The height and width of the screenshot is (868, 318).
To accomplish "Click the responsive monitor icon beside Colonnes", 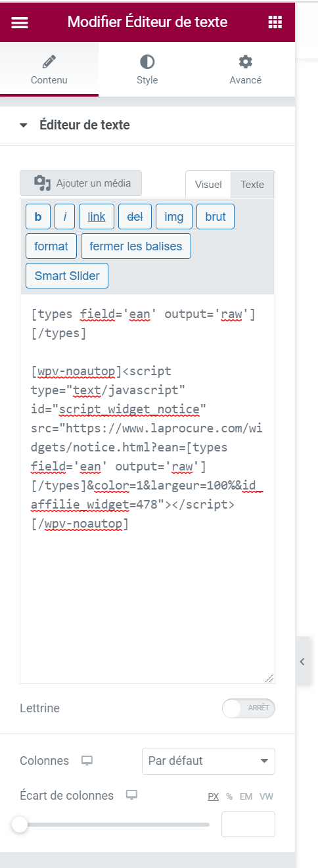I will pos(87,761).
